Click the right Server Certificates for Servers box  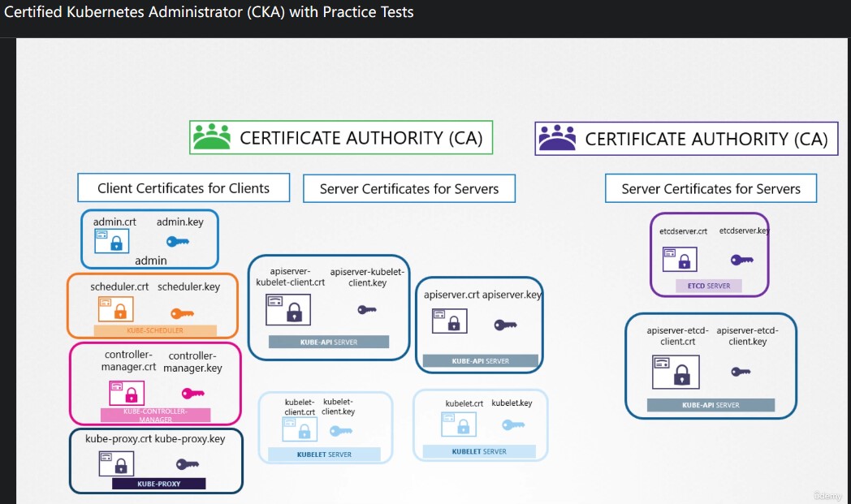[711, 189]
